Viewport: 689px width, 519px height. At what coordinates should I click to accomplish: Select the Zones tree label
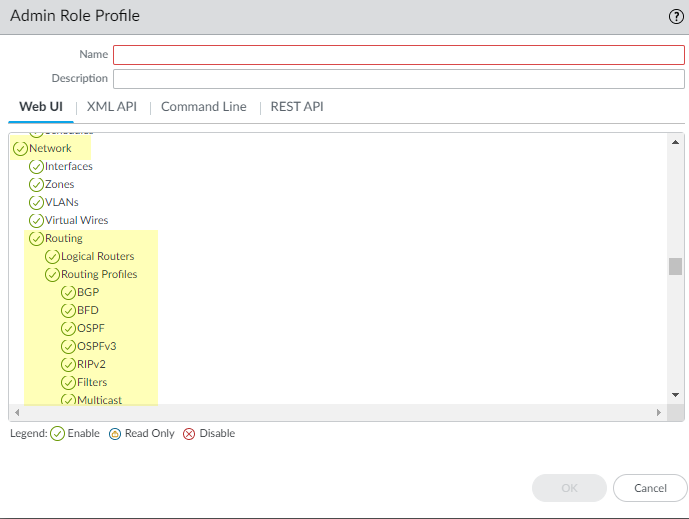click(59, 185)
